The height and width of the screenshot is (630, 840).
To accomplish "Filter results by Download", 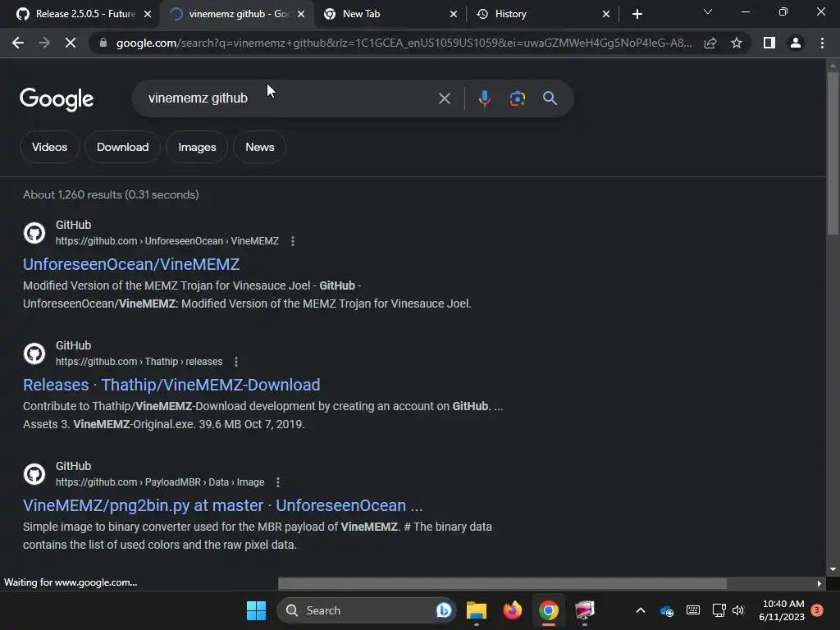I will (123, 147).
